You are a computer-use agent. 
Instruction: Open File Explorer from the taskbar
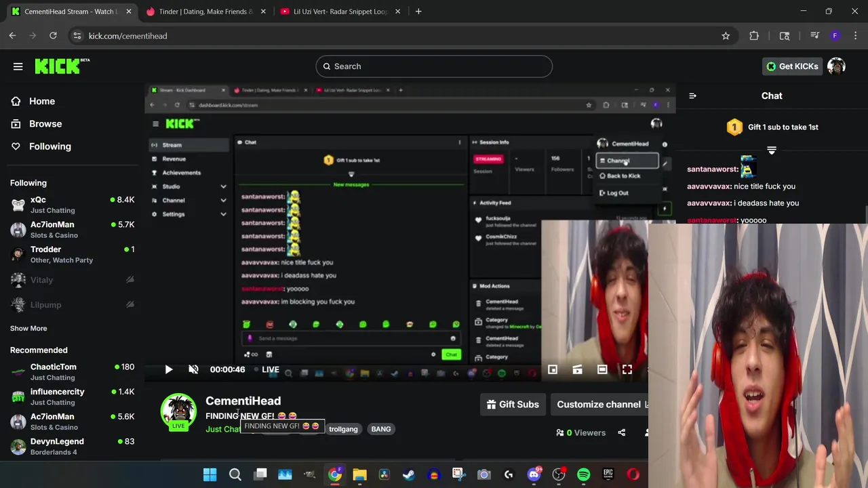click(359, 474)
